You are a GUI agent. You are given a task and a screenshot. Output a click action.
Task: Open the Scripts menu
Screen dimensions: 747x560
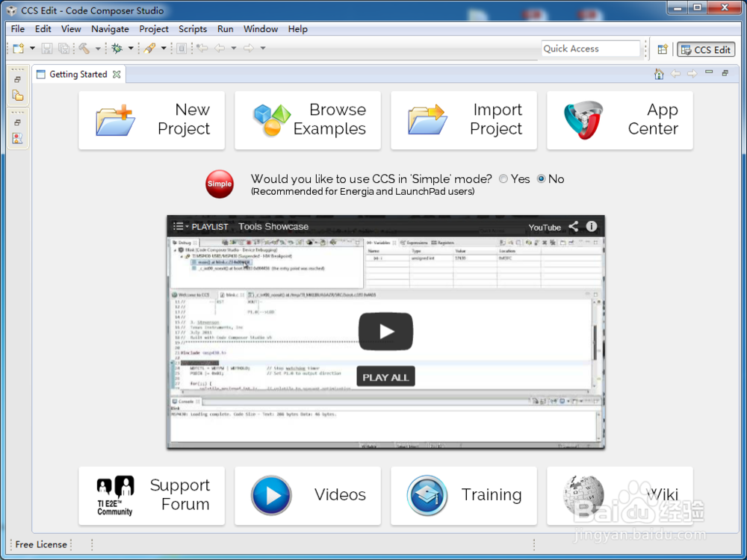(x=193, y=29)
